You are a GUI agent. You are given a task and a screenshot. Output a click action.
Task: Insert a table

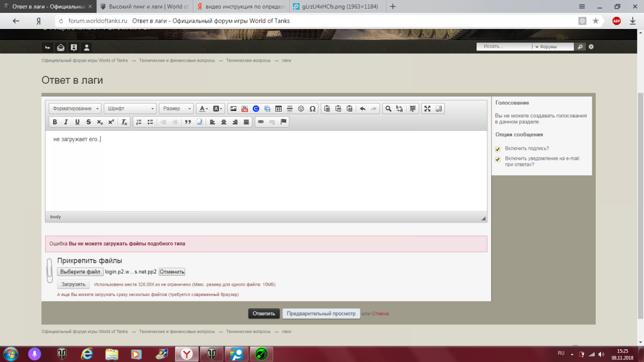coord(279,108)
